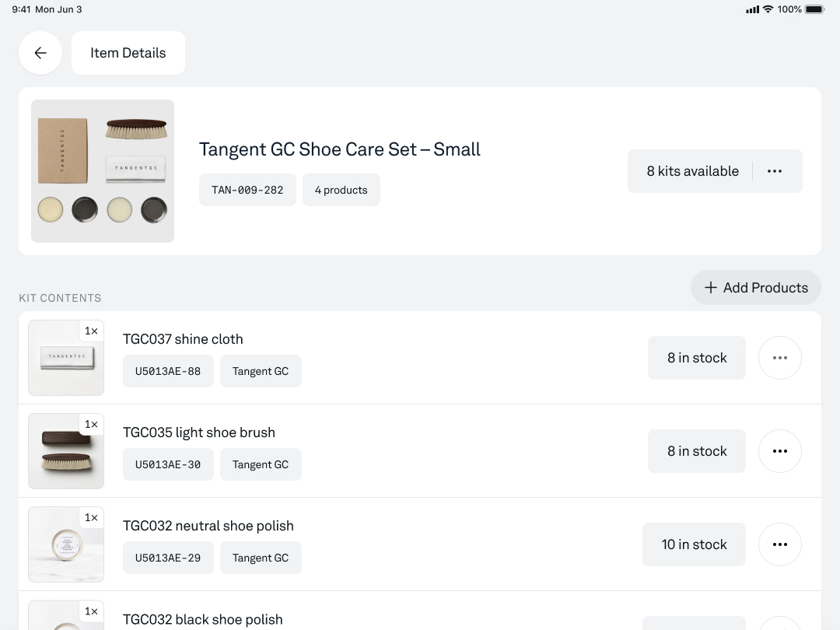Tap the Item Details title button
The height and width of the screenshot is (630, 840).
pos(128,53)
